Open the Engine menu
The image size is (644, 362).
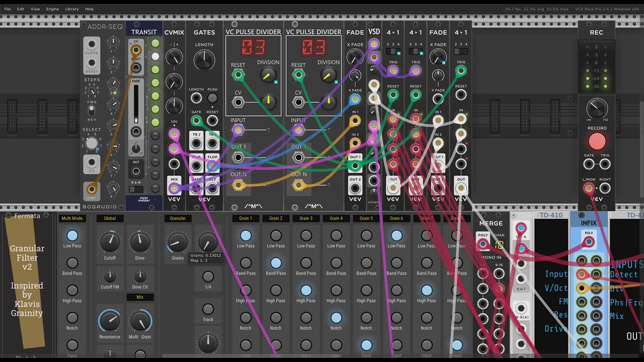point(52,9)
